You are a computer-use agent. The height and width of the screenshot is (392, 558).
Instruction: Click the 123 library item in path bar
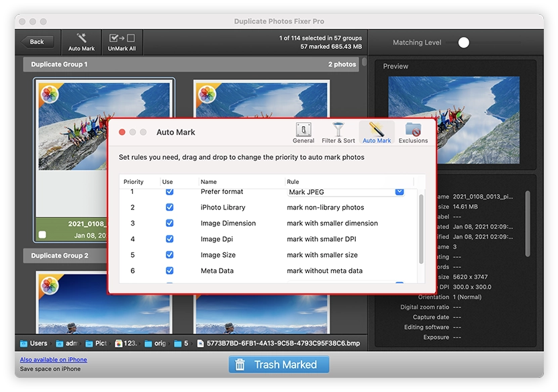tap(126, 343)
